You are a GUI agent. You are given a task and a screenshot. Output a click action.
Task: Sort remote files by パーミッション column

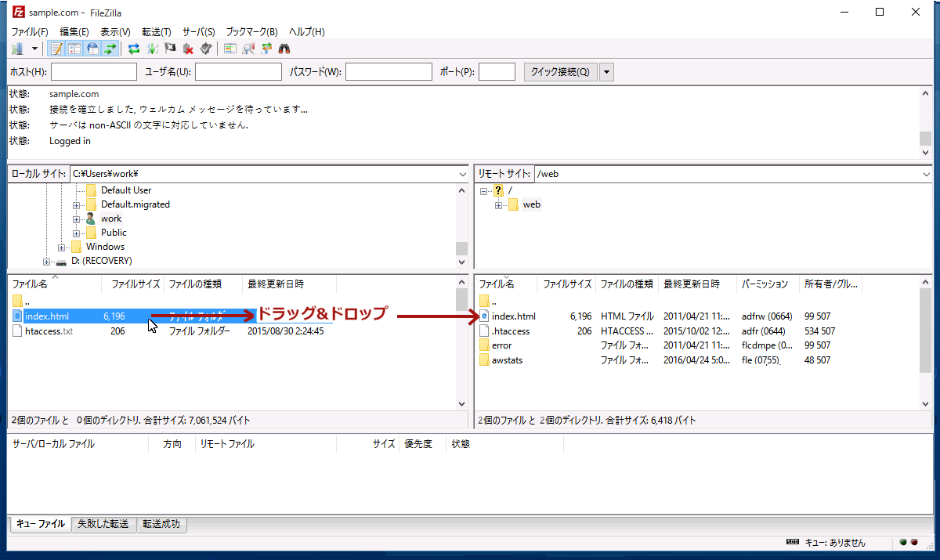[x=768, y=284]
